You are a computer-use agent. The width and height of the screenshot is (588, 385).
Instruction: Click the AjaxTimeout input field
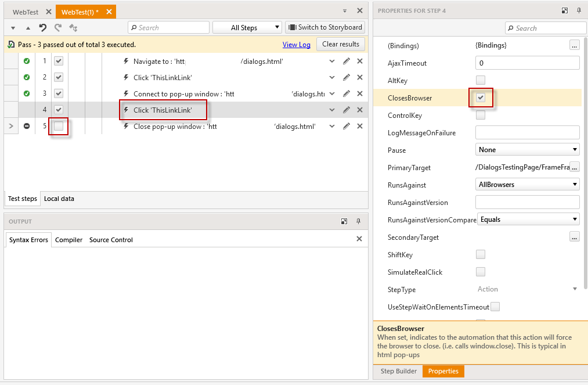coord(527,63)
